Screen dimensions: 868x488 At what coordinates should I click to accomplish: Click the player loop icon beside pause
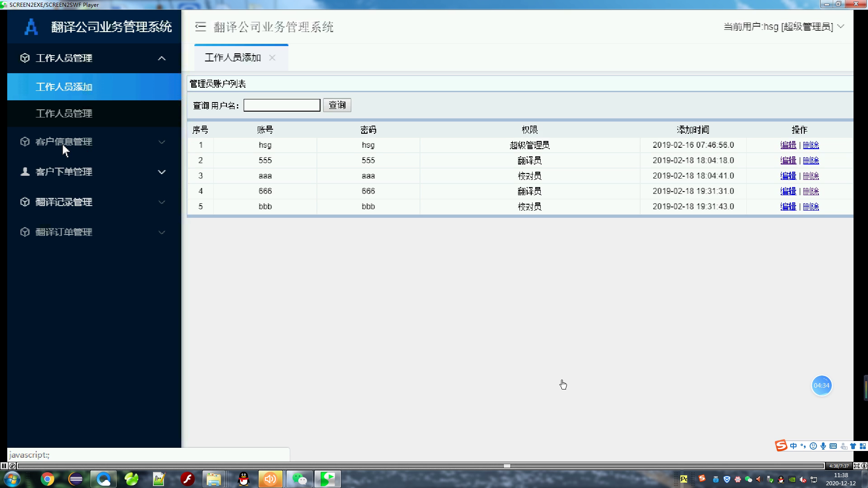[12, 466]
